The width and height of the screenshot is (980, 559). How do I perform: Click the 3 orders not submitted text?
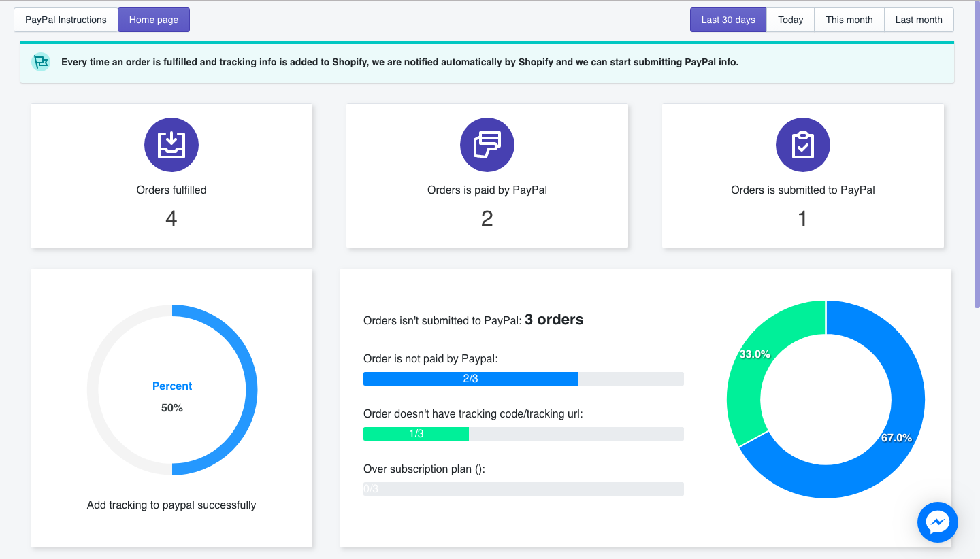tap(553, 320)
